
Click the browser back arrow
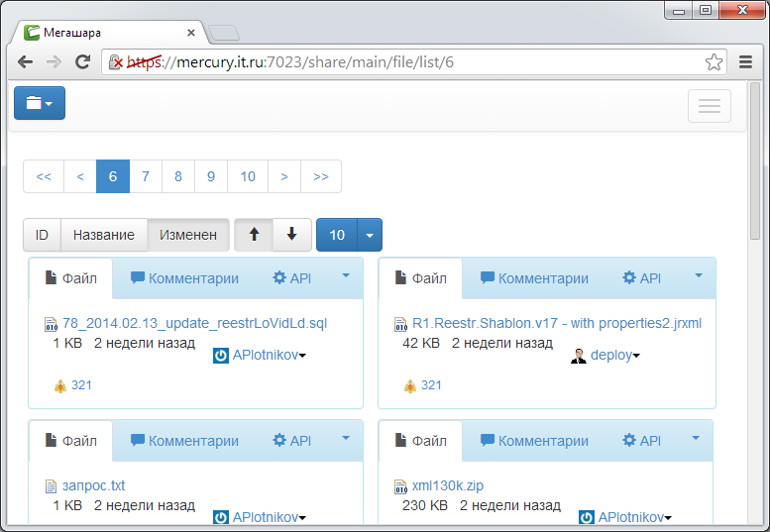[26, 61]
